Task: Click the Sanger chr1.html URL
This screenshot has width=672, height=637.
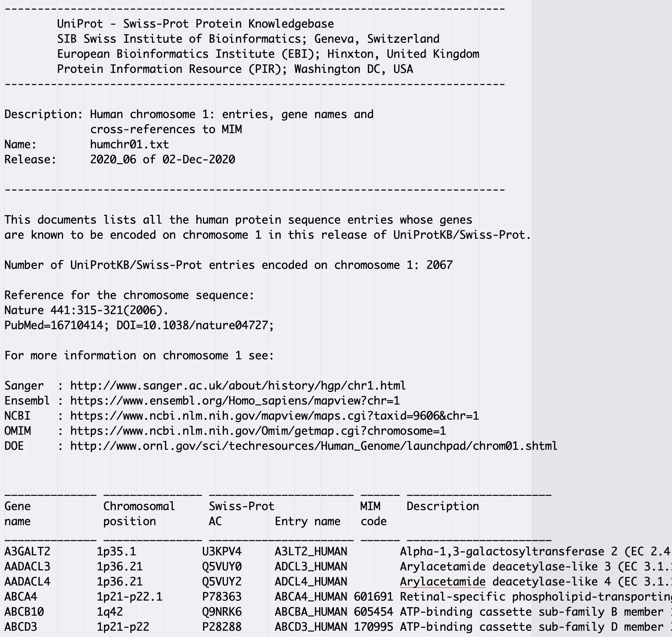Action: coord(238,385)
